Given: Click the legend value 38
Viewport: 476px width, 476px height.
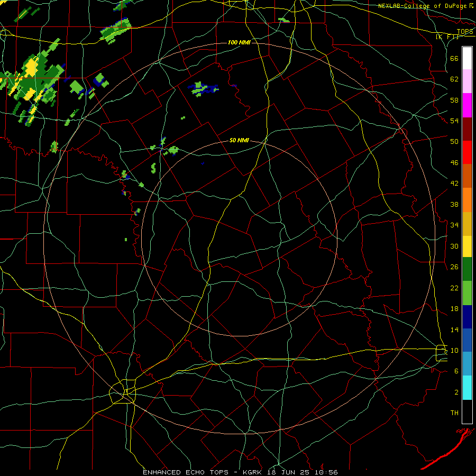Looking at the screenshot, I should pyautogui.click(x=454, y=204).
